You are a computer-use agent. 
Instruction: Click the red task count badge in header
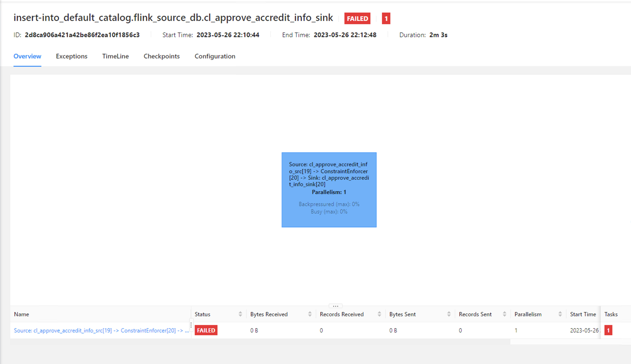pos(386,19)
